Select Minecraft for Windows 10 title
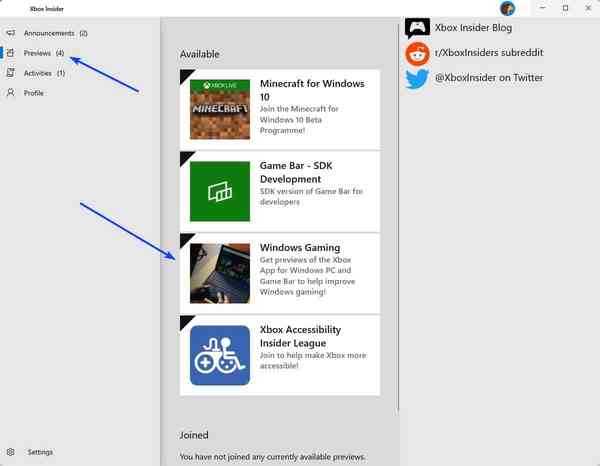 (x=312, y=90)
